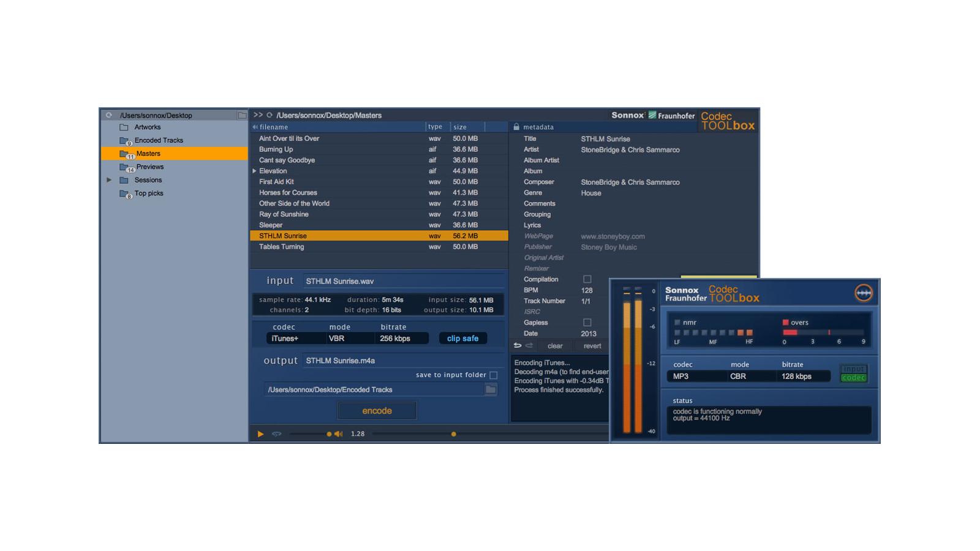This screenshot has height=551, width=980.
Task: Check the save to input folder box
Action: point(494,375)
